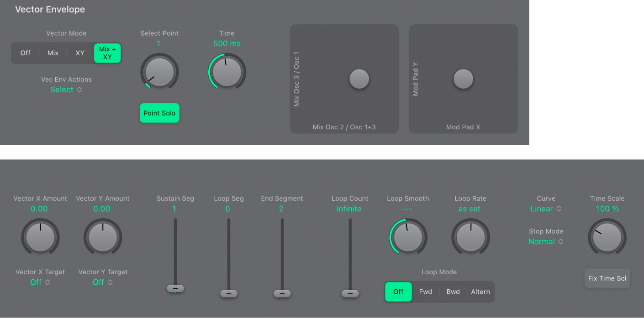This screenshot has width=644, height=319.
Task: Click the Mix Osc pad handle
Action: click(x=359, y=79)
